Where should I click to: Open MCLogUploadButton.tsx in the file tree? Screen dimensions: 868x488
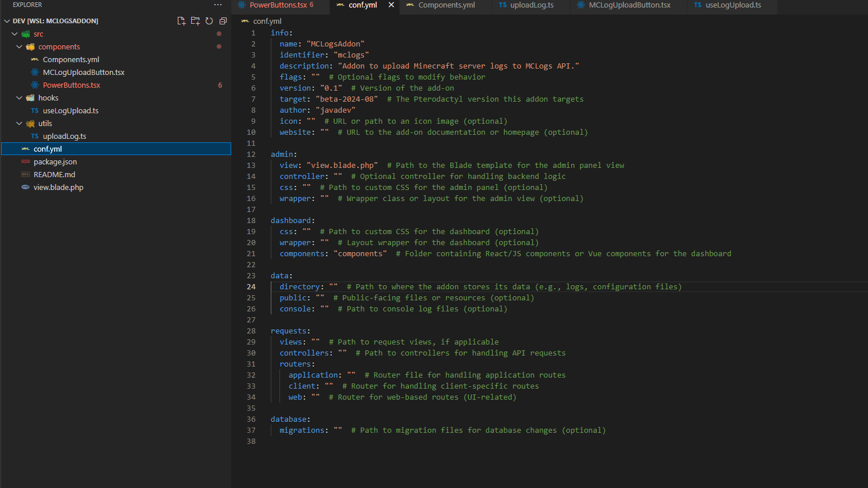[84, 72]
